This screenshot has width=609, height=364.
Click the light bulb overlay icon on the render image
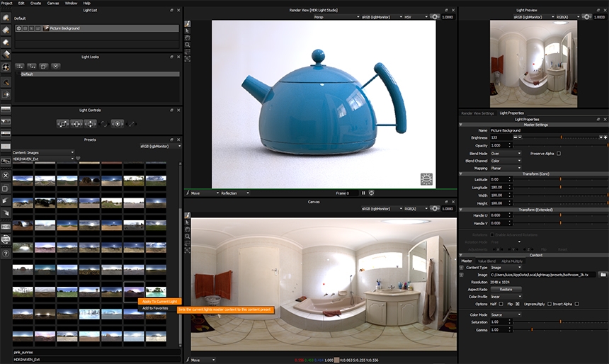[426, 179]
